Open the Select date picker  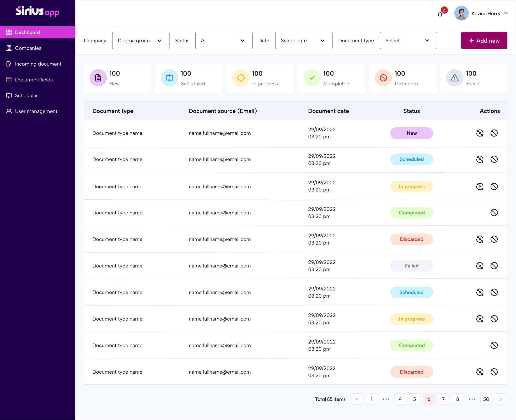(303, 40)
